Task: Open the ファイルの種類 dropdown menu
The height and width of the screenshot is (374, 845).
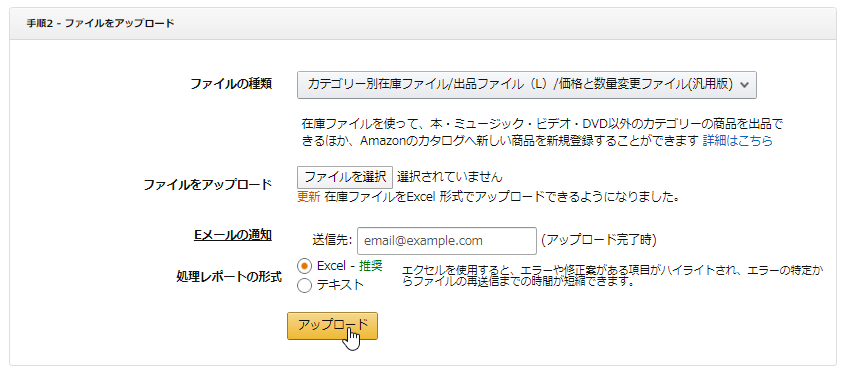Action: [x=527, y=85]
